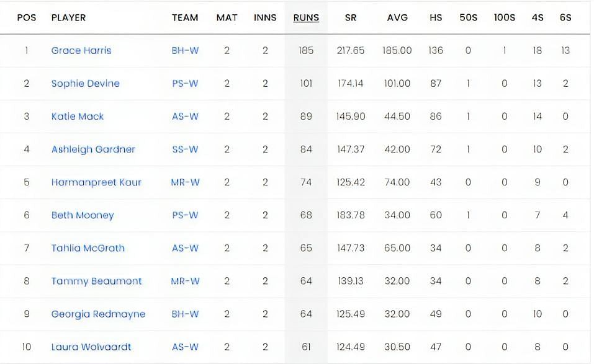594x364 pixels.
Task: Sort table by RUNS column header
Action: click(x=306, y=18)
